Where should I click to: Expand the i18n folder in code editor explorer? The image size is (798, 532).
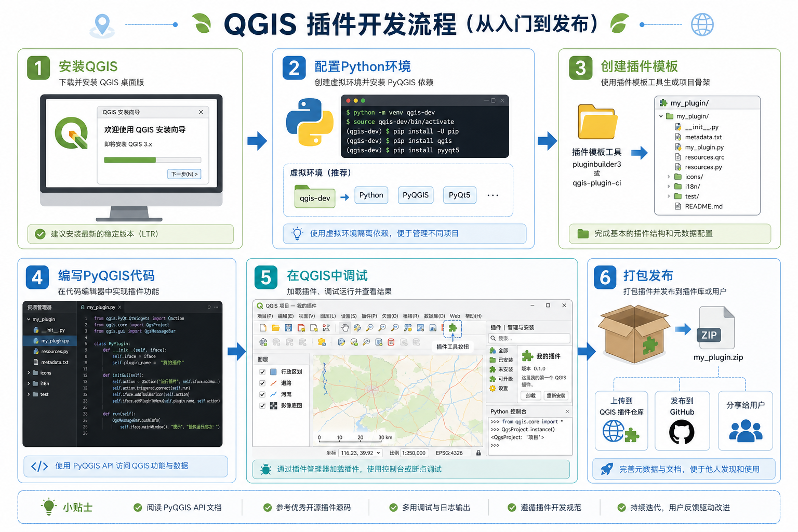(29, 383)
